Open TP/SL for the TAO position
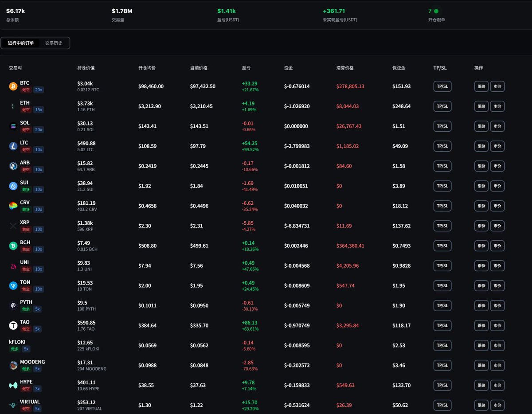Screen dimensions: 532x414 (442, 325)
